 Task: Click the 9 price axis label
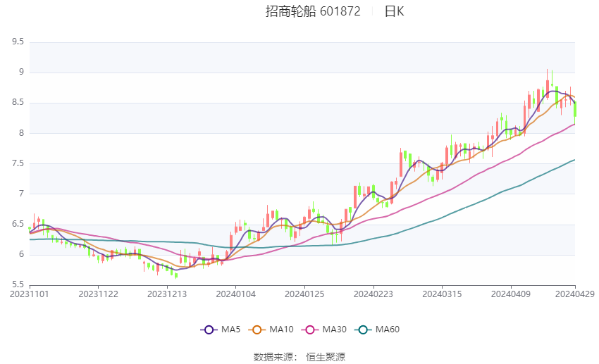(x=21, y=72)
